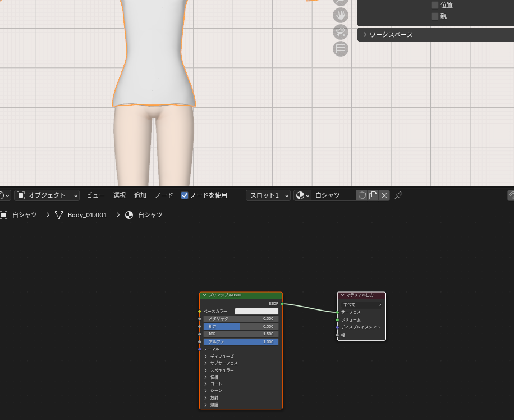Enable the 位置 checkbox
Image resolution: width=514 pixels, height=420 pixels.
(x=435, y=5)
